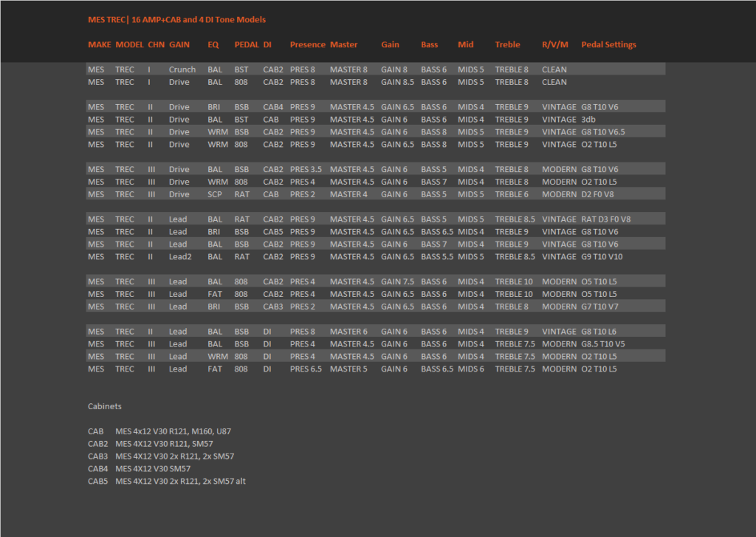The height and width of the screenshot is (537, 756).
Task: Click the CHN column header
Action: tap(157, 44)
